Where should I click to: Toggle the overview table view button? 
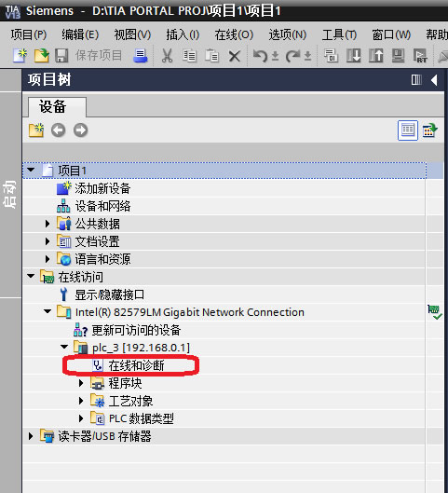407,130
